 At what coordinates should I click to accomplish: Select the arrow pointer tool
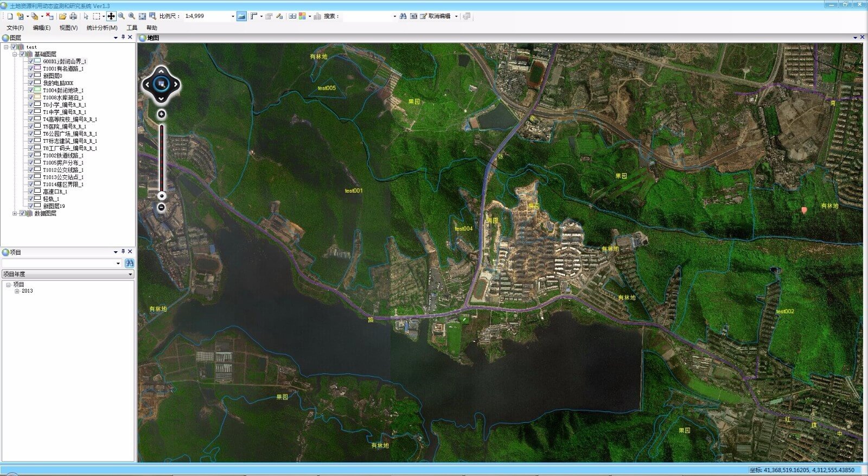coord(86,16)
